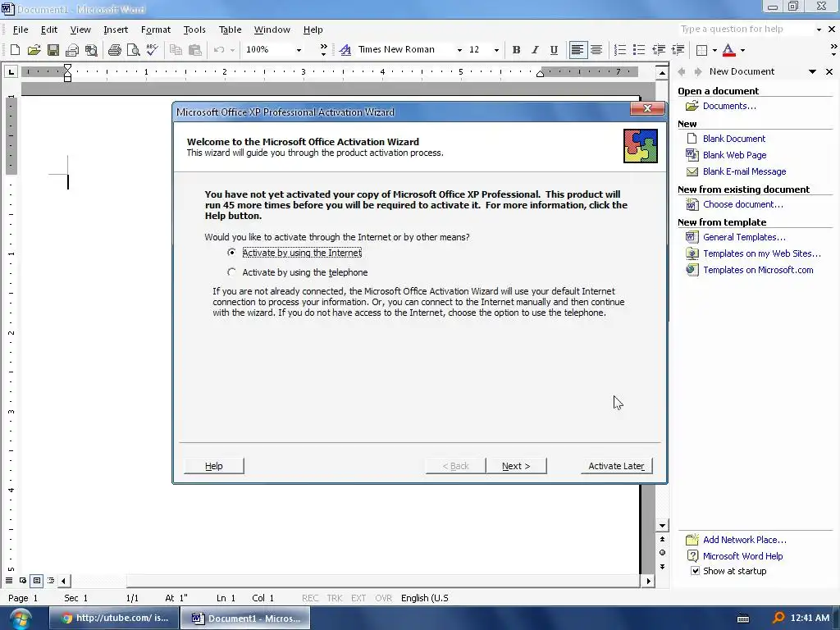Toggle OVR overtype mode in status bar
Screen dimensions: 840x630
(x=384, y=598)
